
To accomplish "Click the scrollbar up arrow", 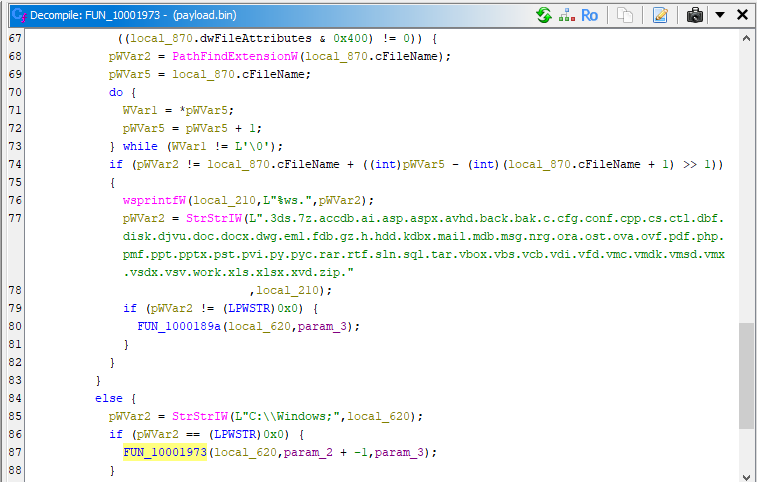I will pyautogui.click(x=746, y=39).
